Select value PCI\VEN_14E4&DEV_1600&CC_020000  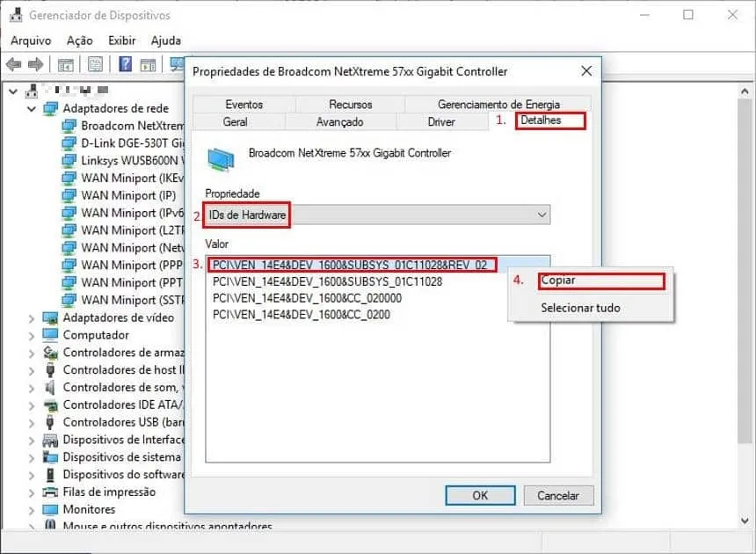tap(307, 298)
